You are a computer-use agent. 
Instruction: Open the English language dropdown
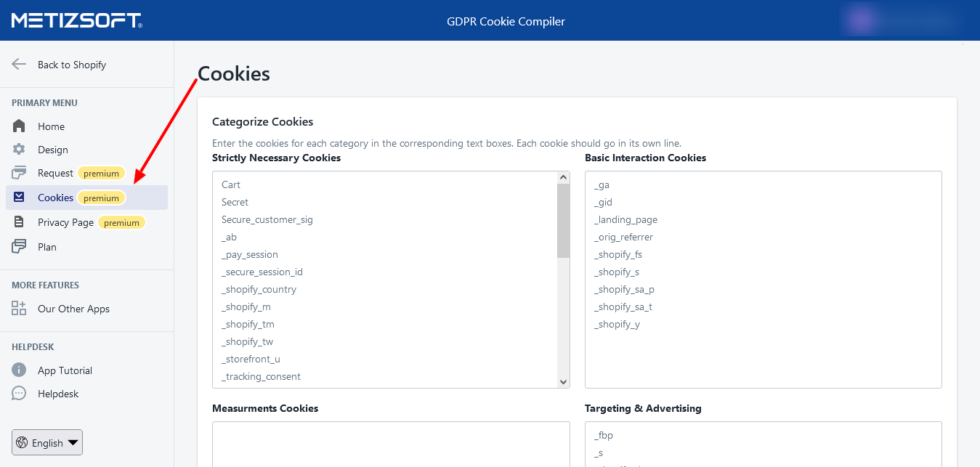click(x=47, y=442)
